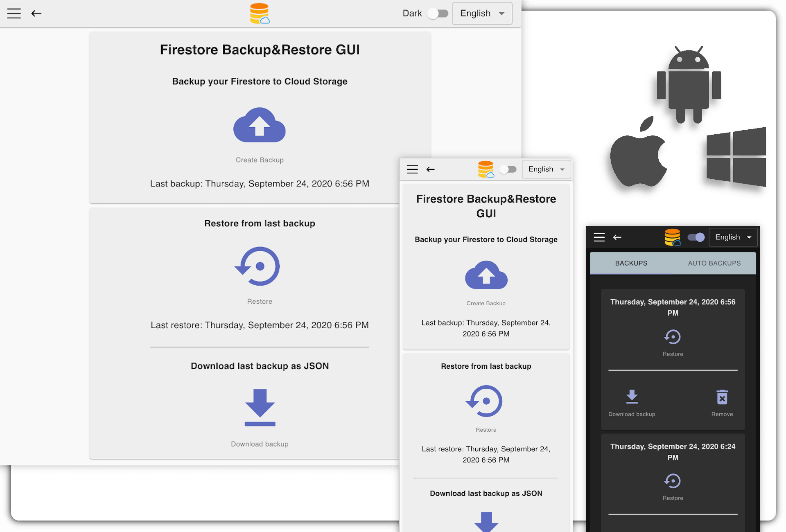The image size is (786, 532).
Task: Click Restore for the 6:56 PM backup
Action: [673, 337]
